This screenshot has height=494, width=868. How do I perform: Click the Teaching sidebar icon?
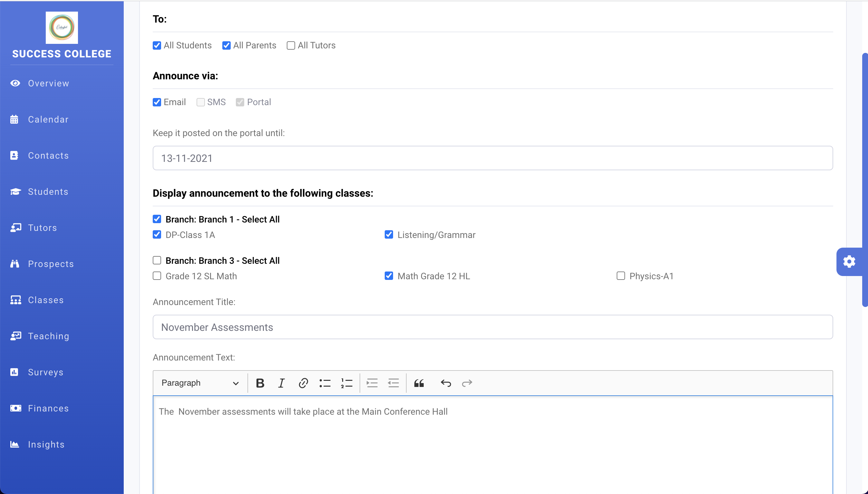pos(15,336)
